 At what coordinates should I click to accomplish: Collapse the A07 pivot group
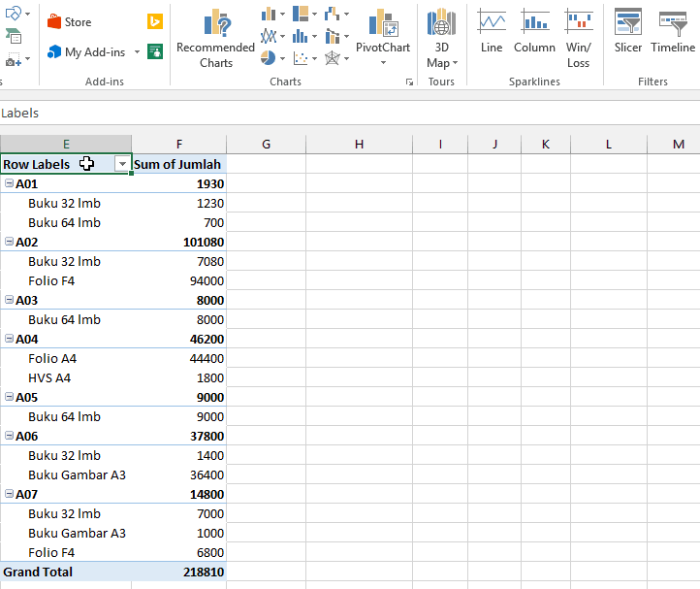9,493
